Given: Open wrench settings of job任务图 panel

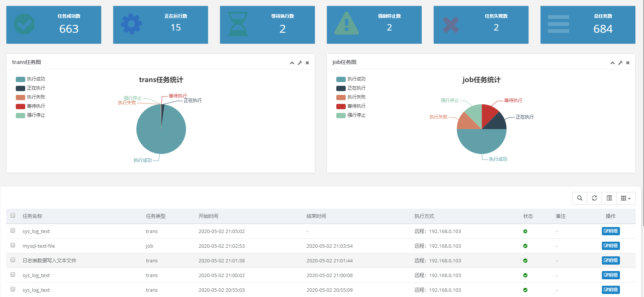Looking at the screenshot, I should tap(620, 63).
